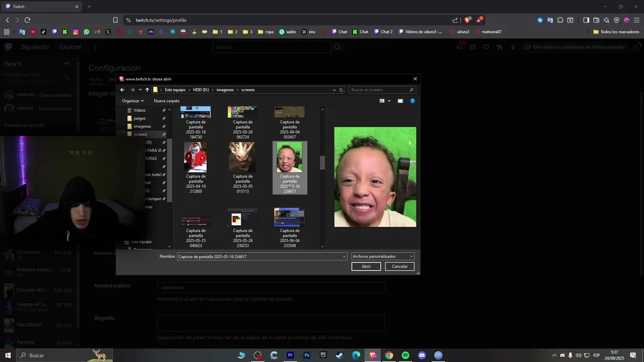Click the Abrir button
644x362 pixels.
(366, 266)
